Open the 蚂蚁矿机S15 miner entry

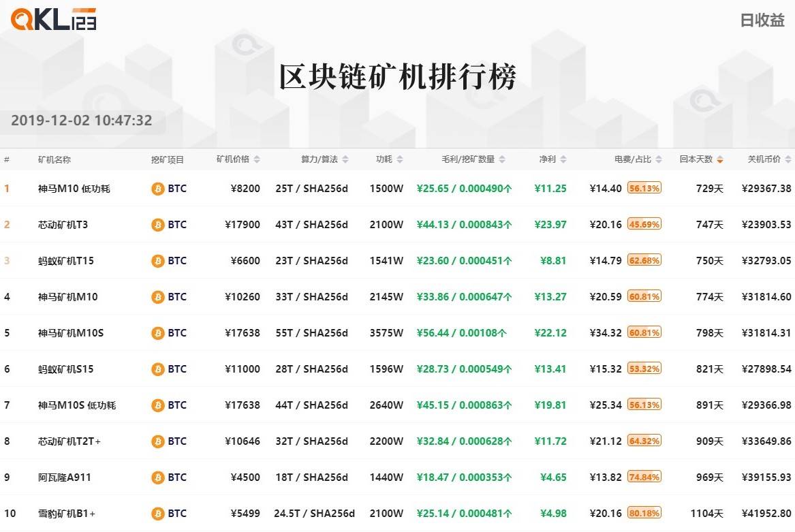click(x=66, y=369)
